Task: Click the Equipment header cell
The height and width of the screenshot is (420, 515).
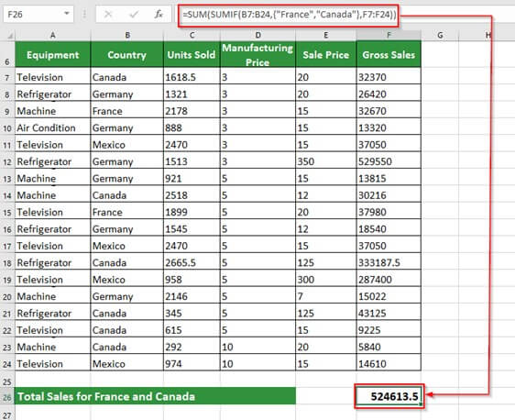Action: coord(52,54)
